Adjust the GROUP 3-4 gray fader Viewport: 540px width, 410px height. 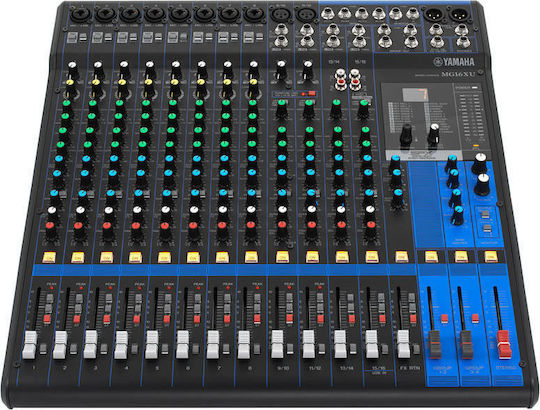(x=466, y=344)
